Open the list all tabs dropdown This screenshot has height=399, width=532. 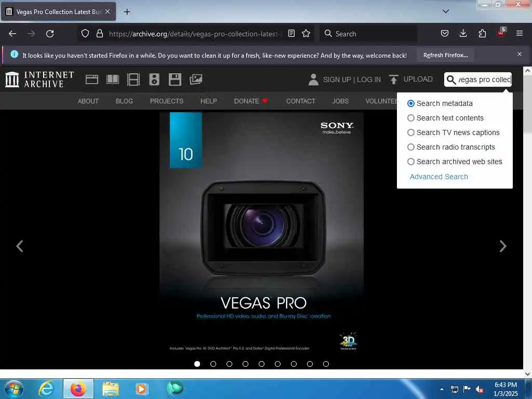click(446, 11)
